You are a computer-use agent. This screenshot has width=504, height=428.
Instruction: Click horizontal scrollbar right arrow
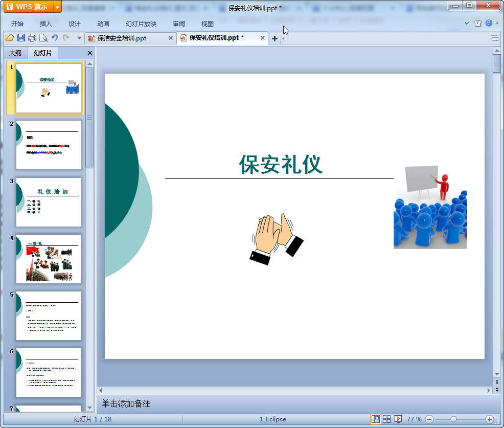(x=489, y=390)
